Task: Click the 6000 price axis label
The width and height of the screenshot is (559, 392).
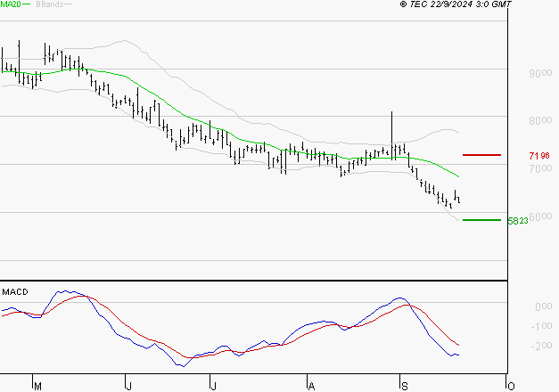Action: coord(540,216)
